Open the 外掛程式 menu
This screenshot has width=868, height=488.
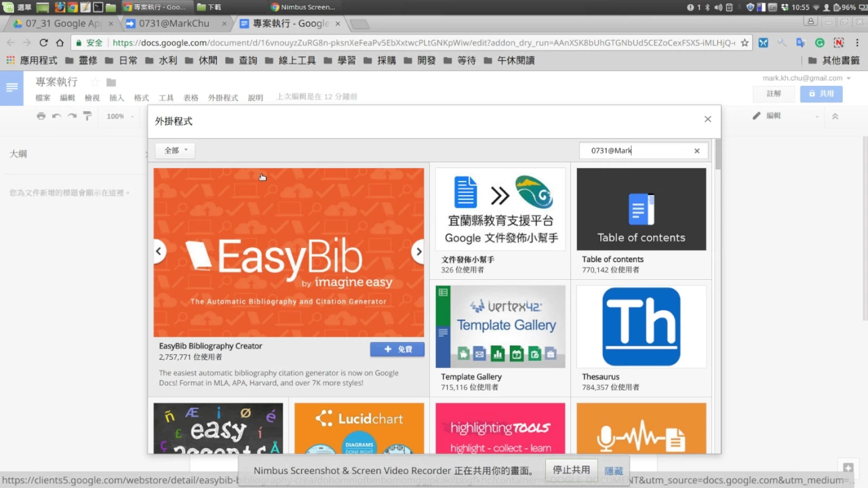click(x=223, y=98)
